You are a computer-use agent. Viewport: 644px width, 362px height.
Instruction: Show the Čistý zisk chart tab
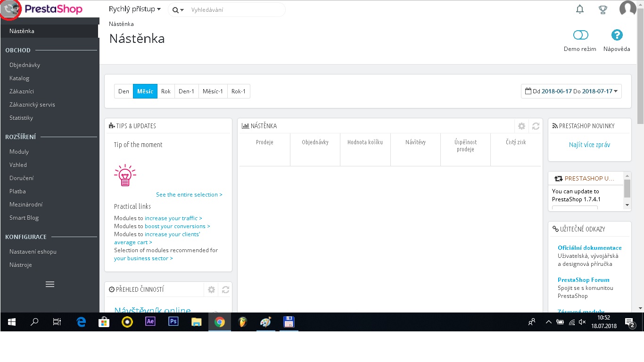[x=516, y=149]
